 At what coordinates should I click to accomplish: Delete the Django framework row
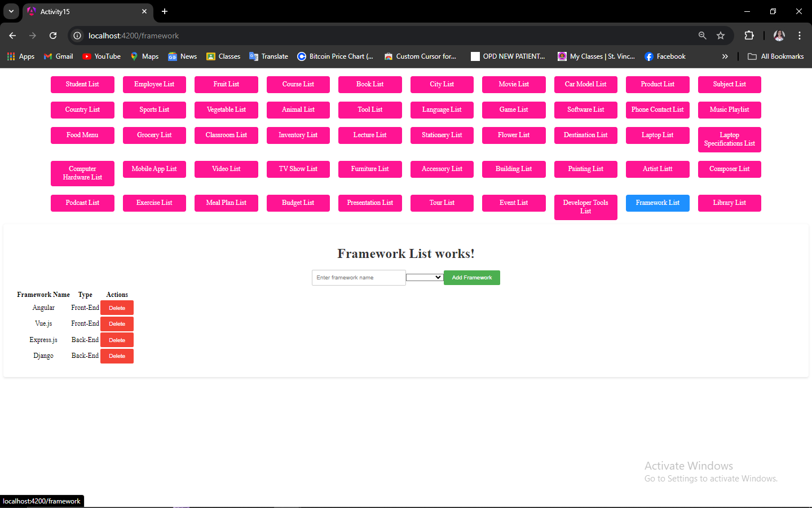point(117,356)
